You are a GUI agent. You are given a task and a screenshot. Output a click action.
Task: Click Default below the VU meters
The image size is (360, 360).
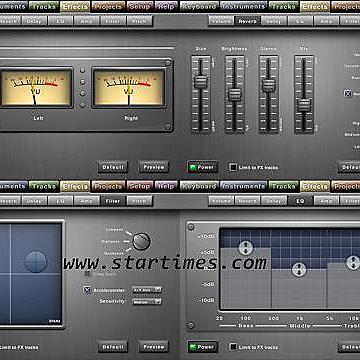[113, 167]
